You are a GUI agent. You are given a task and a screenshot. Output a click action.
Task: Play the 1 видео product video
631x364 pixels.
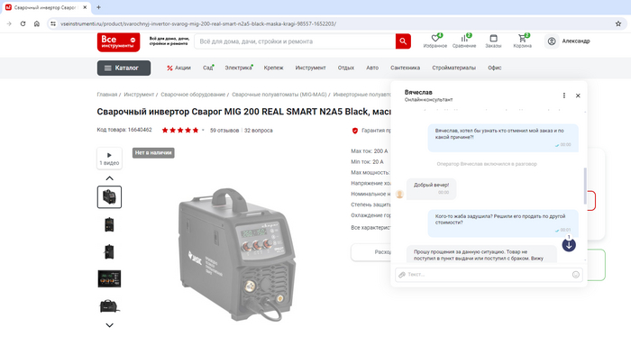[109, 158]
